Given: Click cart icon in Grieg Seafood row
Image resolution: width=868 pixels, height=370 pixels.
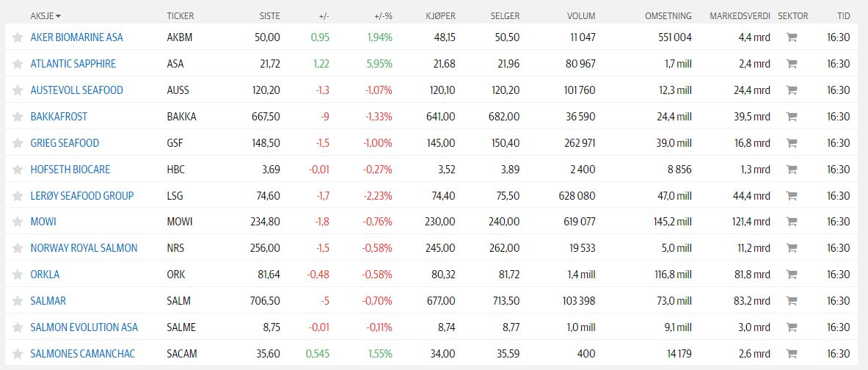Looking at the screenshot, I should coord(791,143).
